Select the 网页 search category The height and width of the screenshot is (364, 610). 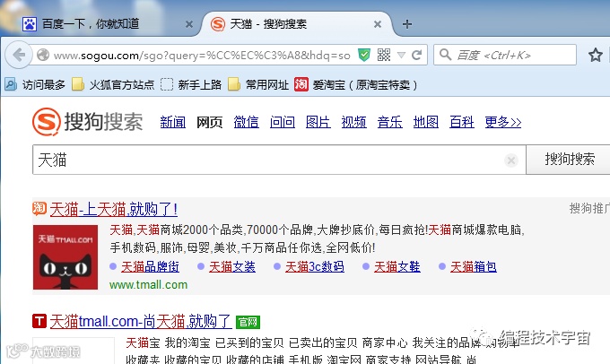(x=209, y=122)
